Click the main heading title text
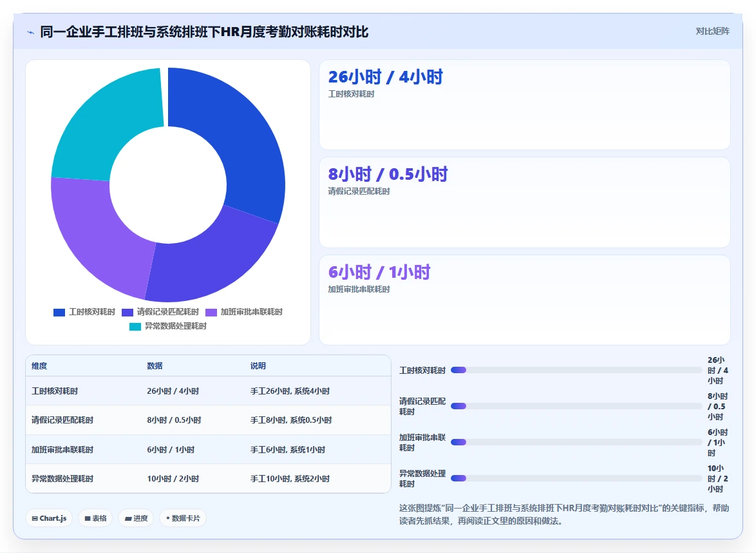756x553 pixels. [x=204, y=32]
